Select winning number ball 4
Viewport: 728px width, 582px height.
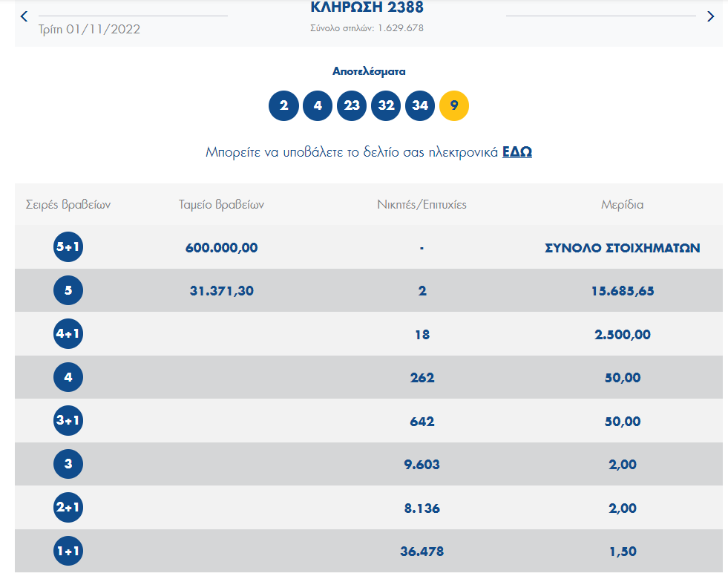coord(318,106)
